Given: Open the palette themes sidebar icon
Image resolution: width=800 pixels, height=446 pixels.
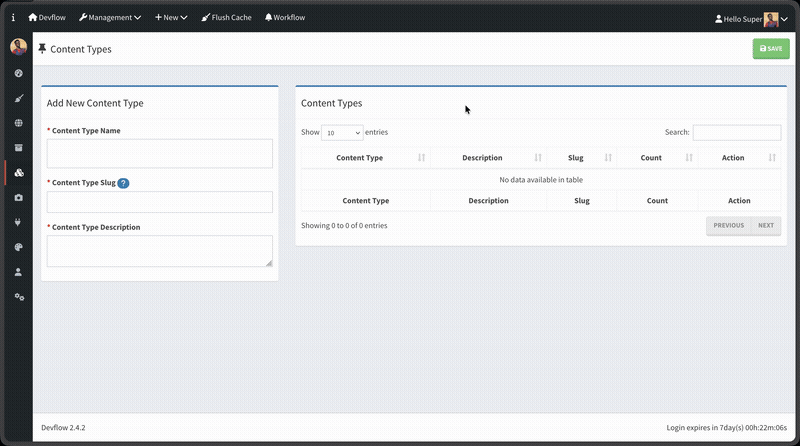Looking at the screenshot, I should pyautogui.click(x=18, y=247).
